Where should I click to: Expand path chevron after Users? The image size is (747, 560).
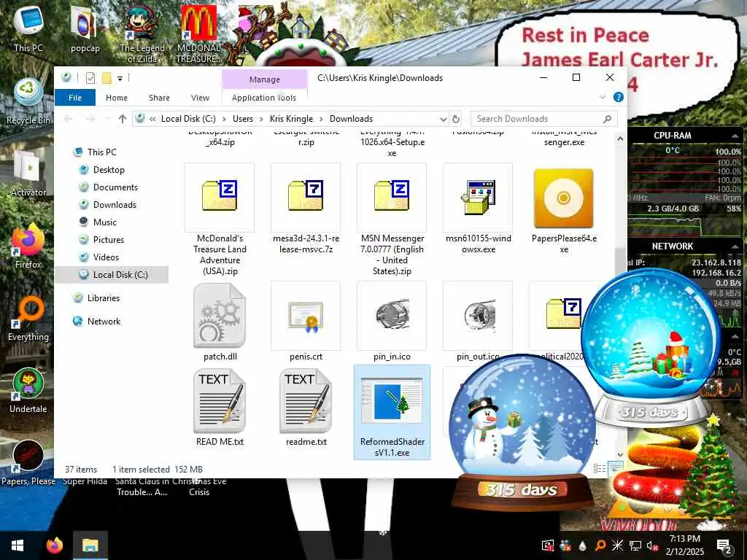261,119
